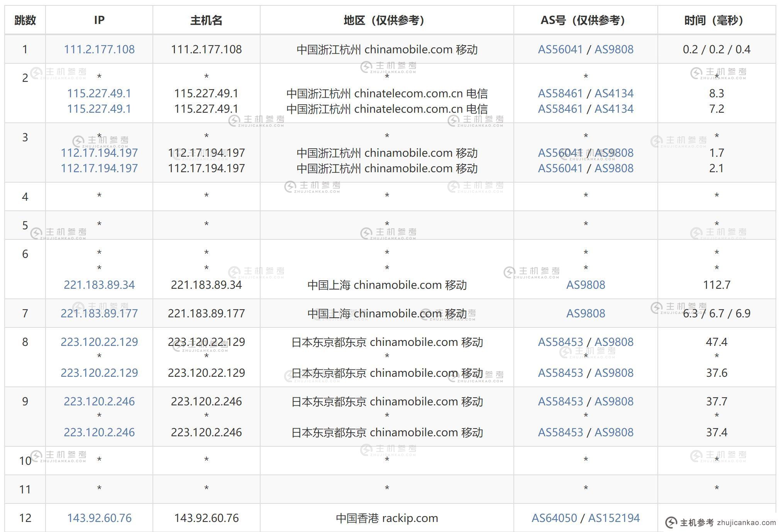Image resolution: width=779 pixels, height=532 pixels.
Task: Click IP link 115.227.49.1 with time 8.3
Action: [x=99, y=93]
